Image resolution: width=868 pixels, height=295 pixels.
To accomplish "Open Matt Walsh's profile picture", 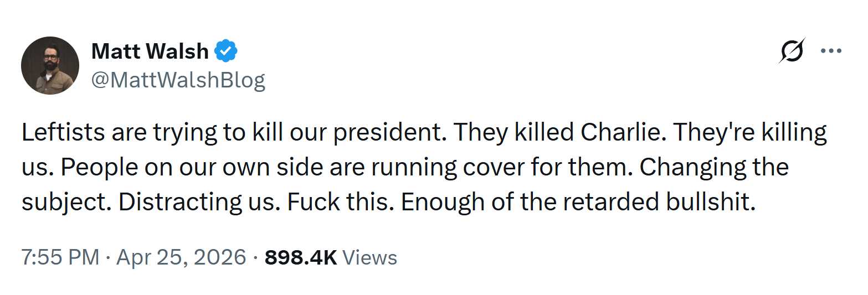I will [50, 65].
